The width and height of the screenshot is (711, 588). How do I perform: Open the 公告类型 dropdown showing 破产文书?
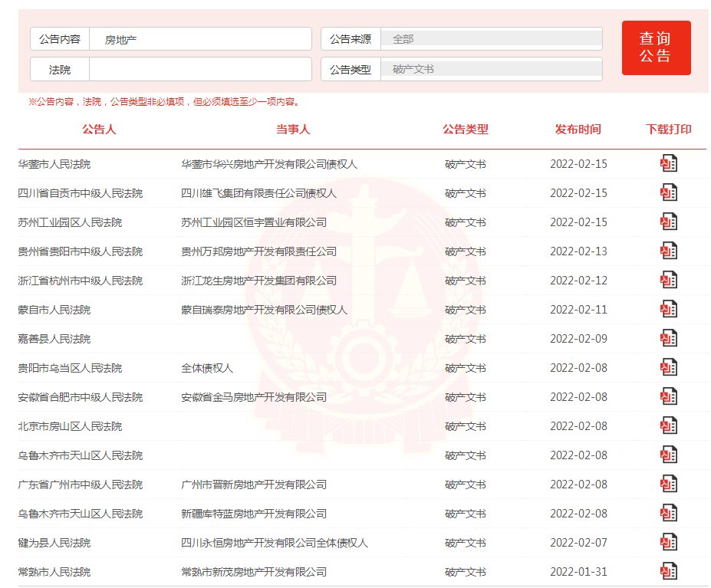click(x=491, y=69)
